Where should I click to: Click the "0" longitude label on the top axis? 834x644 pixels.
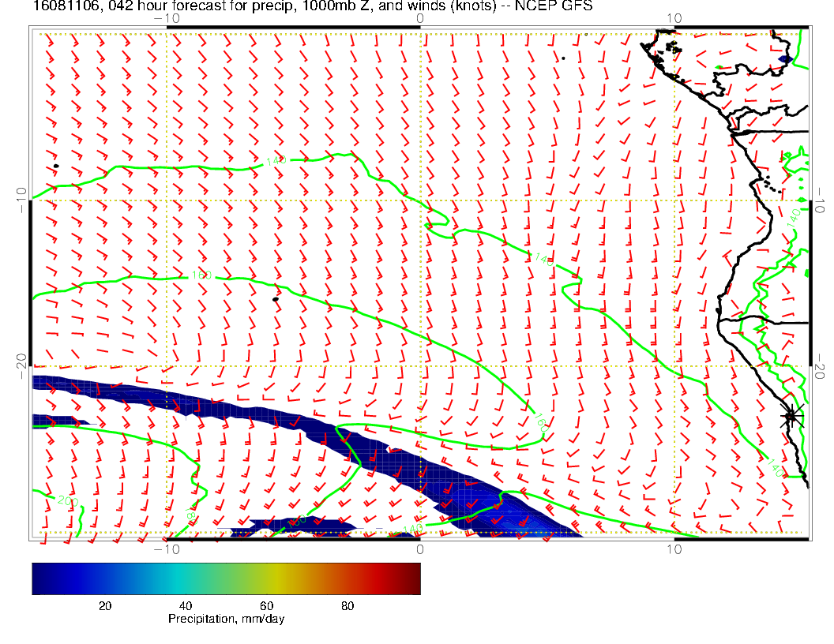coord(419,17)
